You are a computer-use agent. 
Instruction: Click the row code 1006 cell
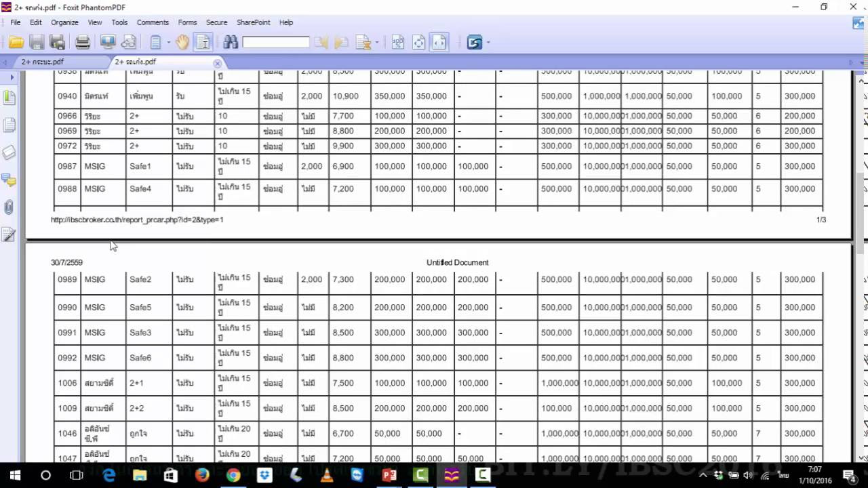click(67, 383)
